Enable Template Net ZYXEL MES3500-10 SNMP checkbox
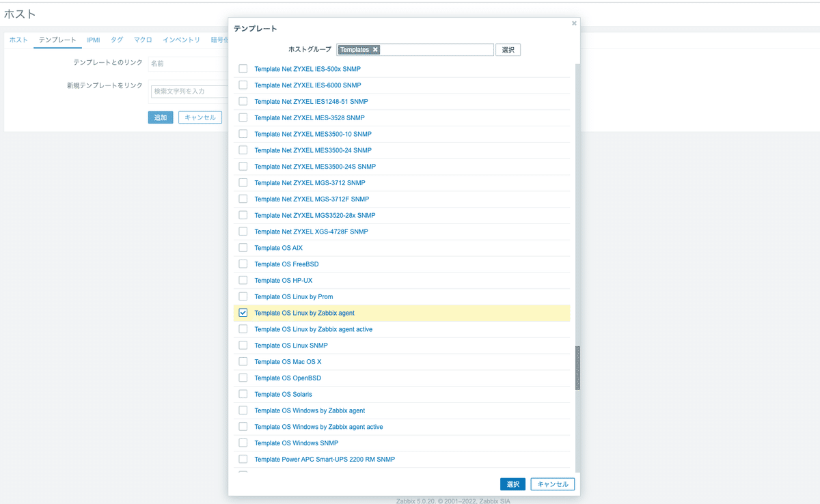This screenshot has width=820, height=504. pyautogui.click(x=243, y=134)
